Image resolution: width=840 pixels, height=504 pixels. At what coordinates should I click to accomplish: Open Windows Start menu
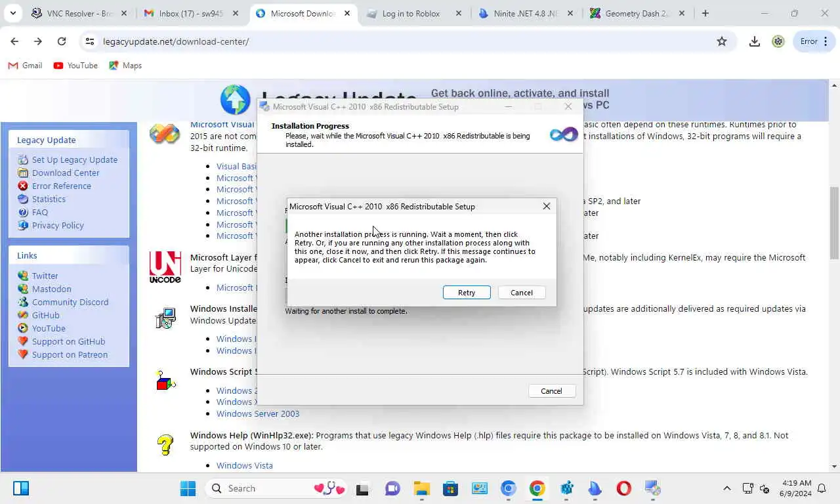(x=188, y=488)
